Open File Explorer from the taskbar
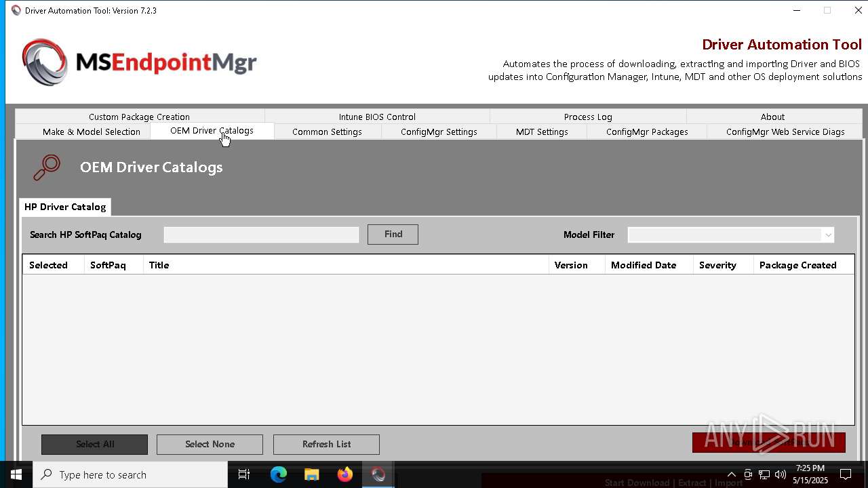Screen dimensions: 868x488 tap(312, 474)
